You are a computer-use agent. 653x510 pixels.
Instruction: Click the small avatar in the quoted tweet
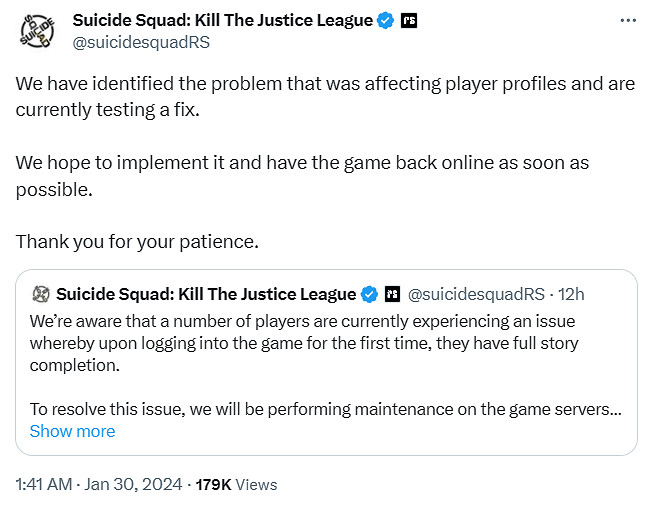click(x=41, y=294)
